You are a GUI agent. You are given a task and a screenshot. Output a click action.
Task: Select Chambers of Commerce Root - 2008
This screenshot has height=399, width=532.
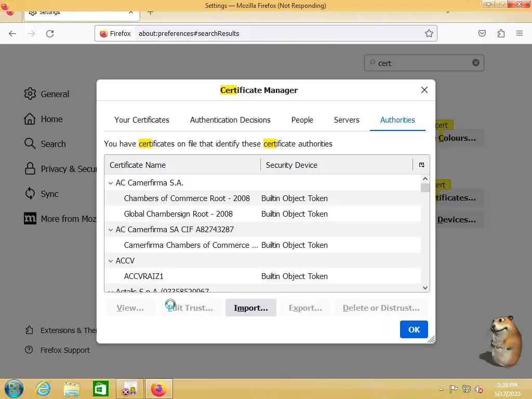(x=262, y=198)
